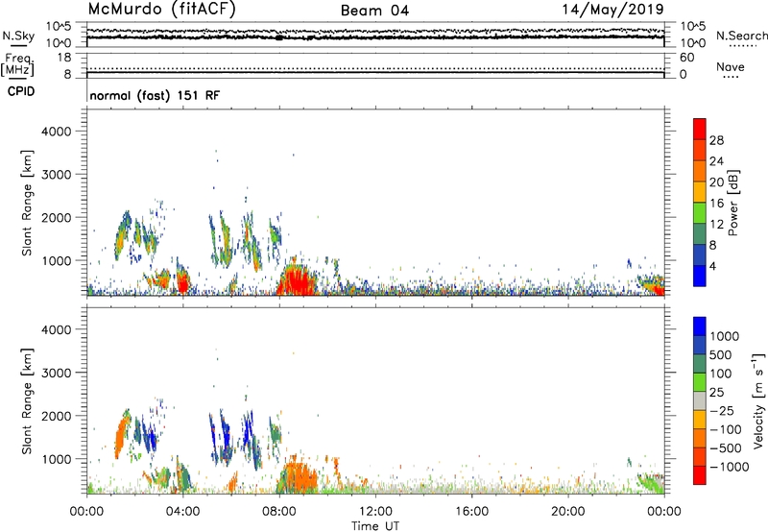This screenshot has height=532, width=768.
Task: Click the '18' frequency axis tick
Action: pyautogui.click(x=63, y=58)
